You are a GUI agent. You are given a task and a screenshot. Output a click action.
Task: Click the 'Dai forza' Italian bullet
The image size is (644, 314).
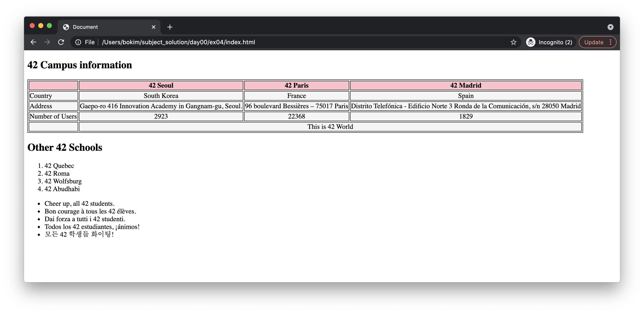[85, 219]
